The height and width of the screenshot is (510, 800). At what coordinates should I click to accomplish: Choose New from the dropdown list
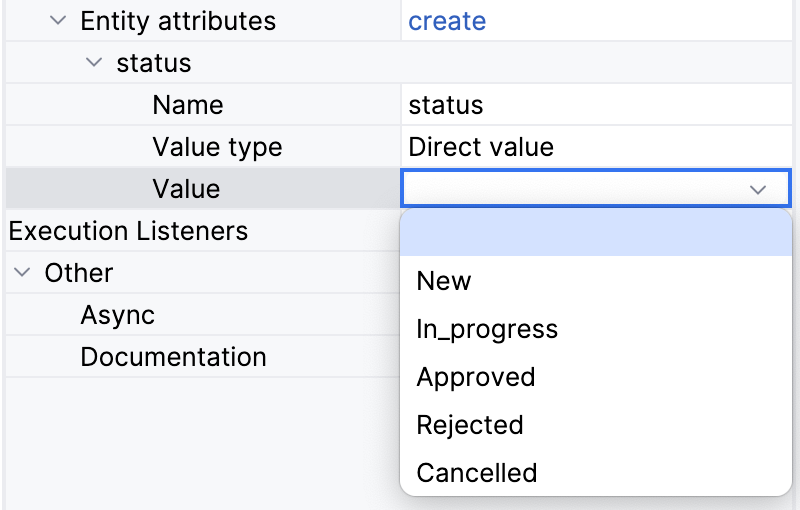[443, 281]
